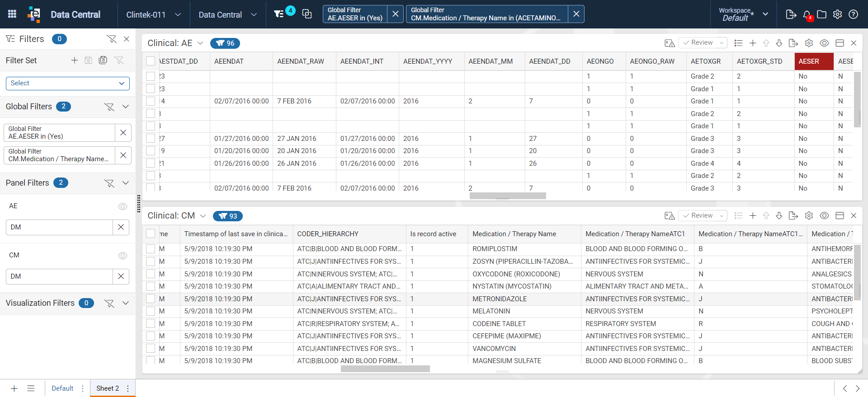
Task: Toggle the eye visibility icon in AE panel toolbar
Action: click(x=824, y=43)
